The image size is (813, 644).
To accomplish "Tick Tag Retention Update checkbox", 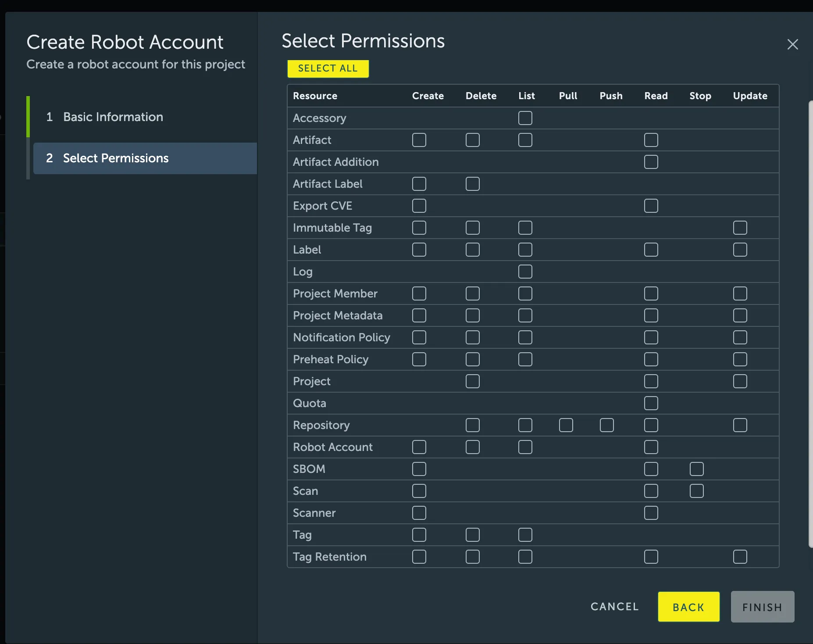I will (740, 557).
